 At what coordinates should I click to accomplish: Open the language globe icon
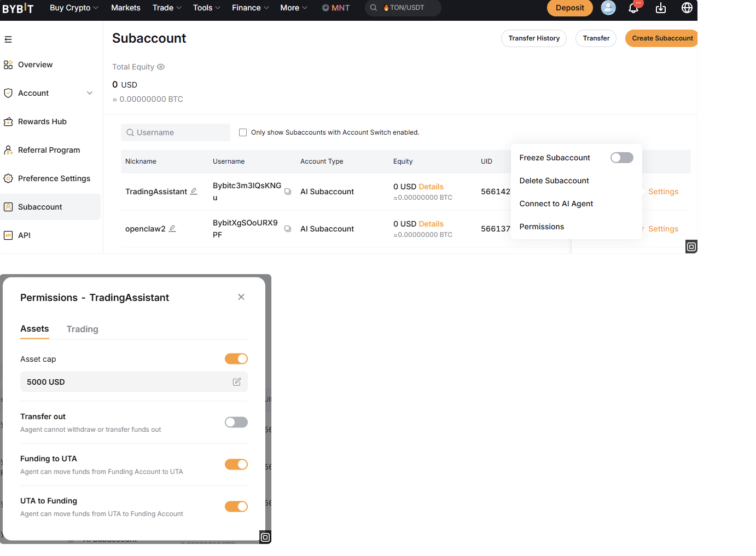point(687,8)
